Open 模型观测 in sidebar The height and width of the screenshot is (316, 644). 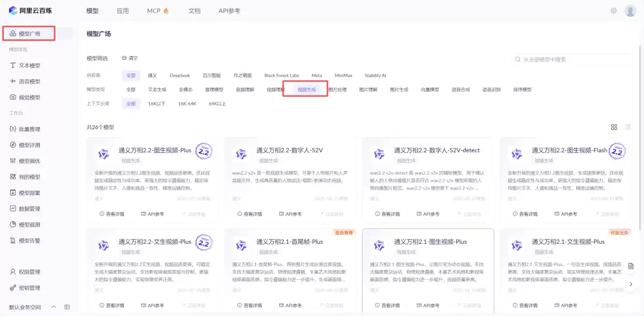click(x=26, y=224)
